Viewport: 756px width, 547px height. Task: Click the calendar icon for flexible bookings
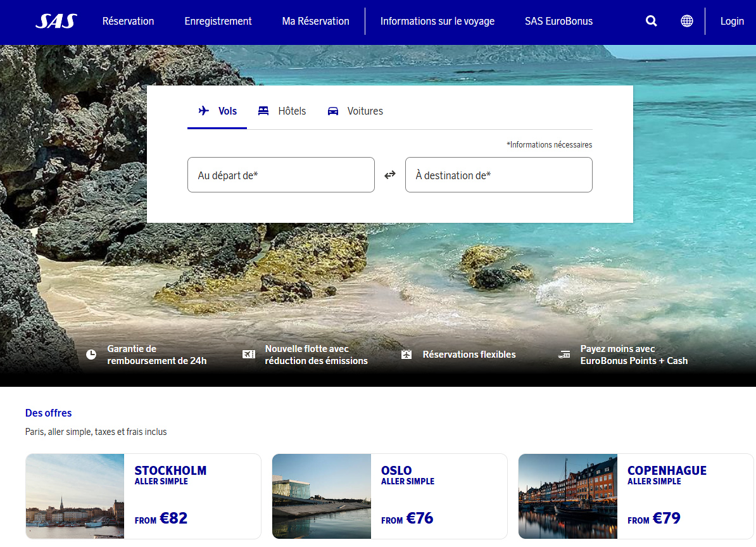pos(406,354)
